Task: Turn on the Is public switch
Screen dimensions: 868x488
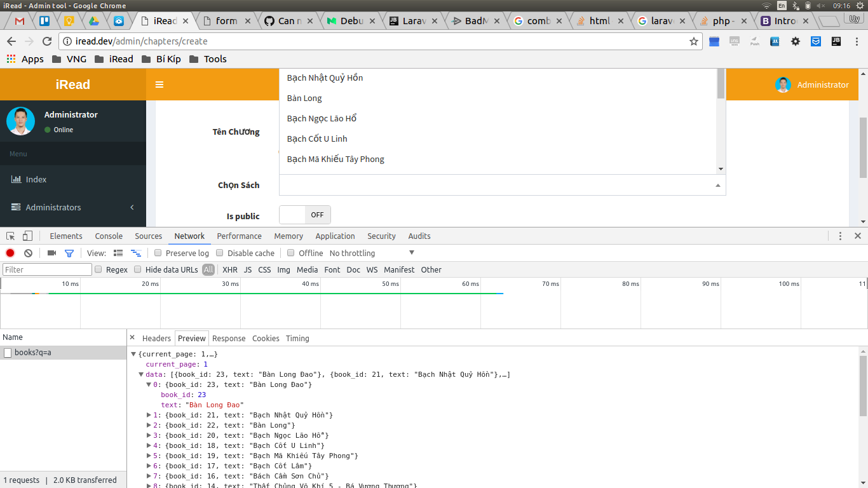Action: pyautogui.click(x=304, y=215)
